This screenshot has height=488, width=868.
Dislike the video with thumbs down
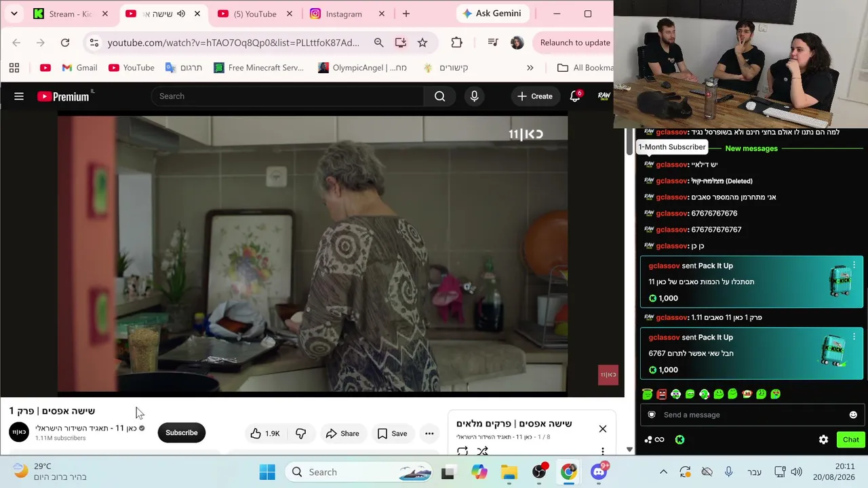pyautogui.click(x=301, y=434)
